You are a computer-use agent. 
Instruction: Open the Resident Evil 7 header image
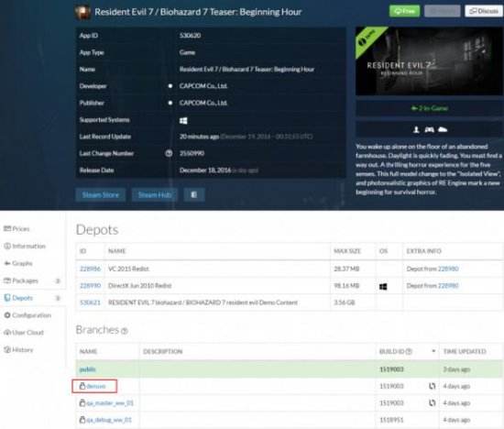pos(430,60)
